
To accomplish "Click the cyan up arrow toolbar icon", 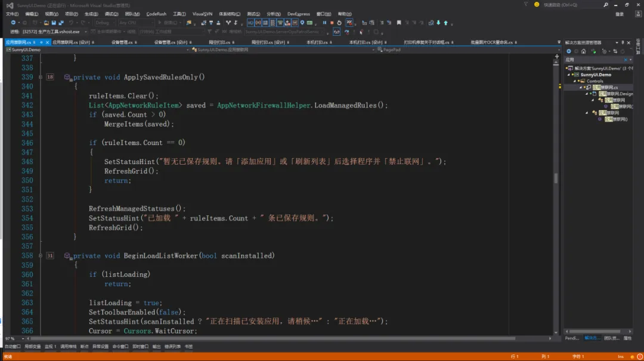I will pos(445,23).
